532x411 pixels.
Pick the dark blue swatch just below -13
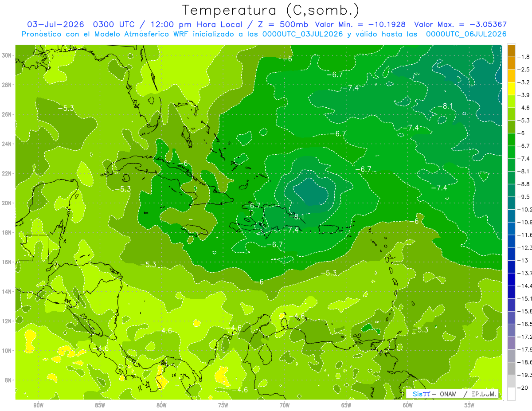(x=511, y=266)
